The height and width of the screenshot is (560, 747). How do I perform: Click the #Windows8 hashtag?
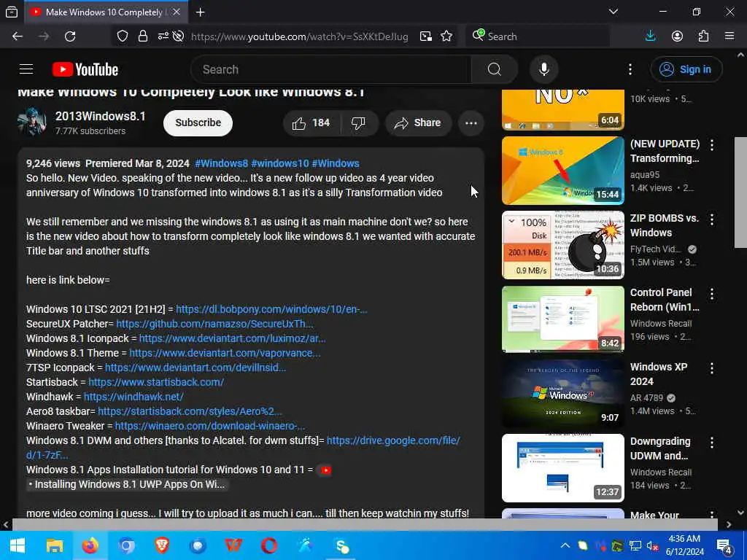[222, 163]
